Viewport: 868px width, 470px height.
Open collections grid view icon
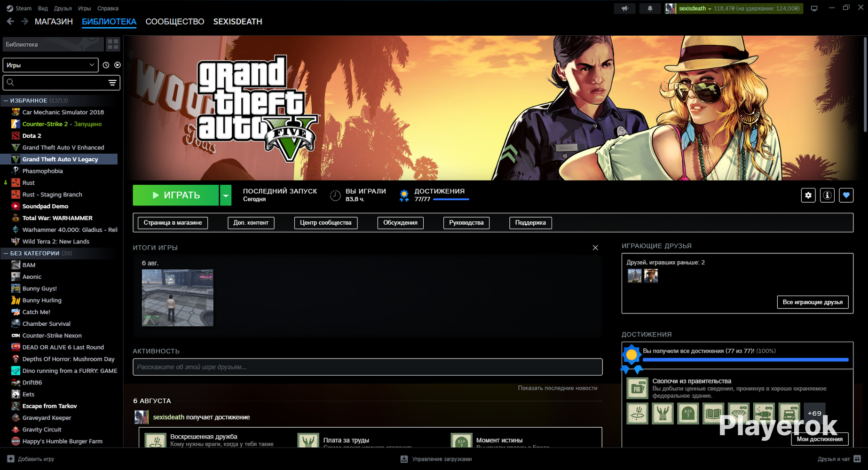pos(113,45)
